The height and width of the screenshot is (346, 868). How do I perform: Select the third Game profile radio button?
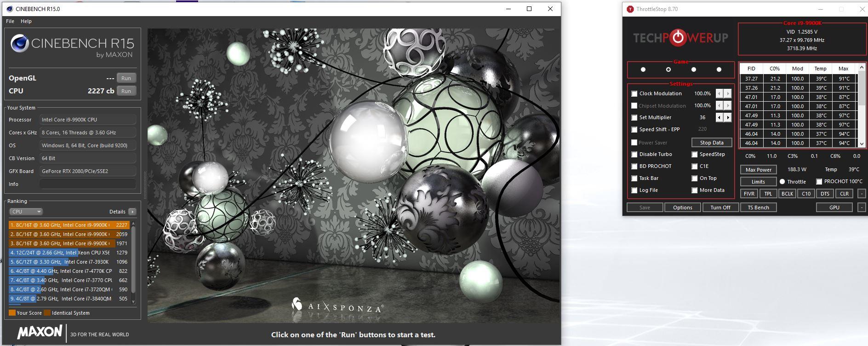pos(694,69)
